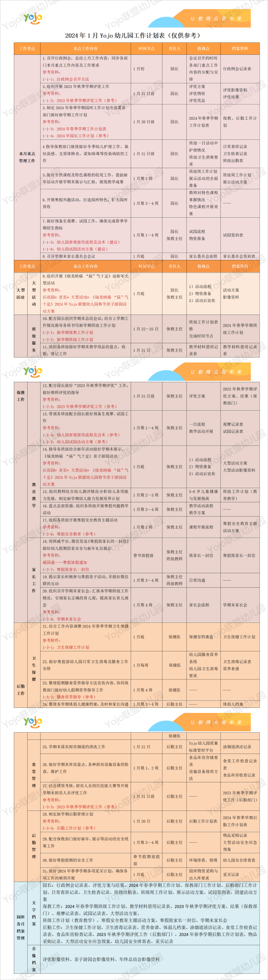268x980 pixels.
Task: Open reference 1-1-6：幼儿园试园活动方案（建议）
Action: [75, 249]
